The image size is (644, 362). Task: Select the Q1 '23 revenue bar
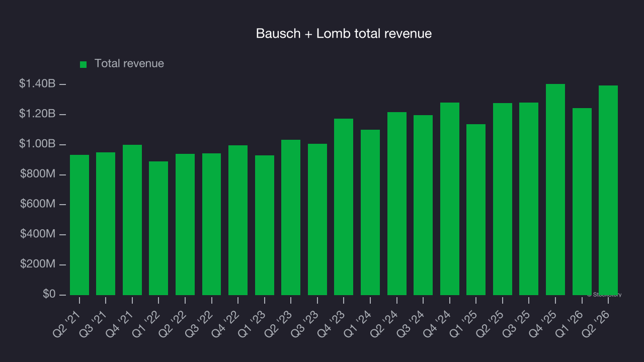point(265,225)
